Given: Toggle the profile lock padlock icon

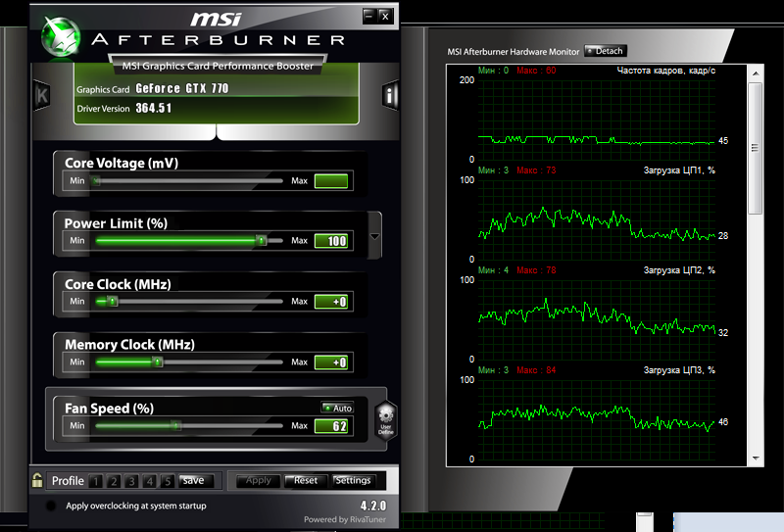Looking at the screenshot, I should point(37,480).
